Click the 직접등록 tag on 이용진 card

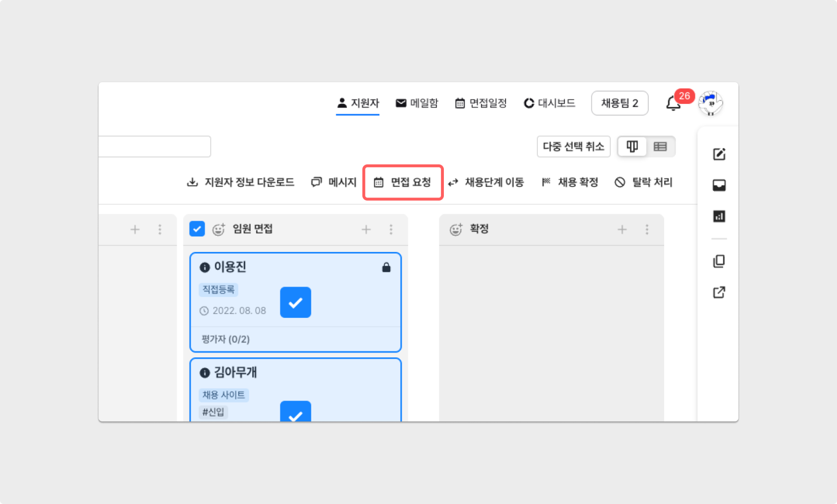point(219,289)
